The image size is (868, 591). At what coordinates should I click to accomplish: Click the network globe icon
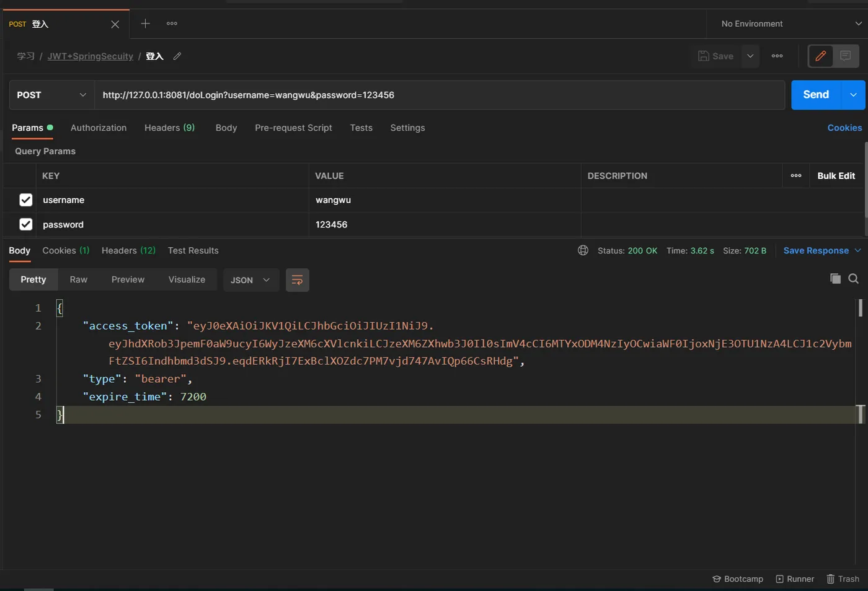[x=583, y=250]
